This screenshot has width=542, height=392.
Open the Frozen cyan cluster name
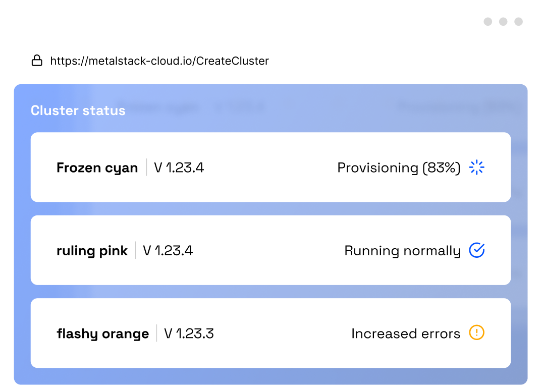[x=97, y=167]
